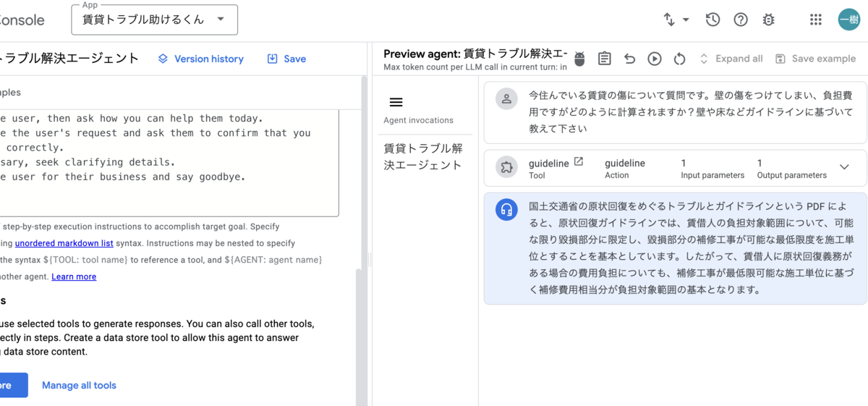Open dropdown arrow beside transfer arrows icon
The width and height of the screenshot is (868, 406).
coord(686,20)
